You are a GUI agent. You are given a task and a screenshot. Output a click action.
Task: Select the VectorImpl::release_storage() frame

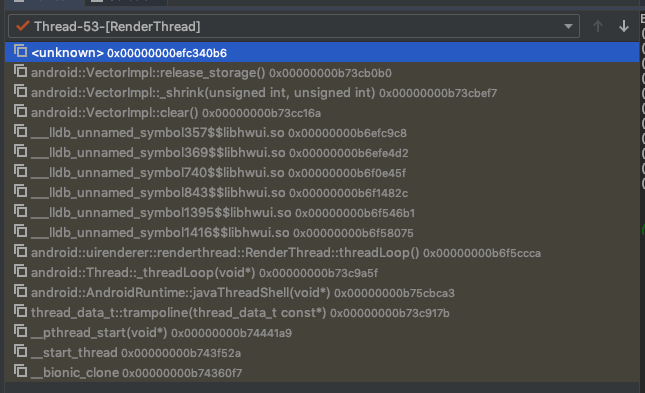click(x=322, y=72)
